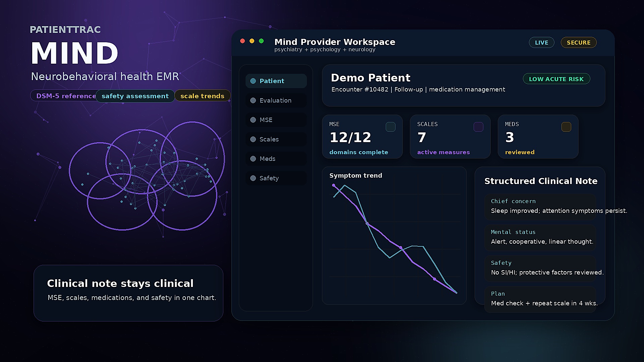The height and width of the screenshot is (362, 644).
Task: Switch to the MSE sidebar section
Action: [276, 120]
